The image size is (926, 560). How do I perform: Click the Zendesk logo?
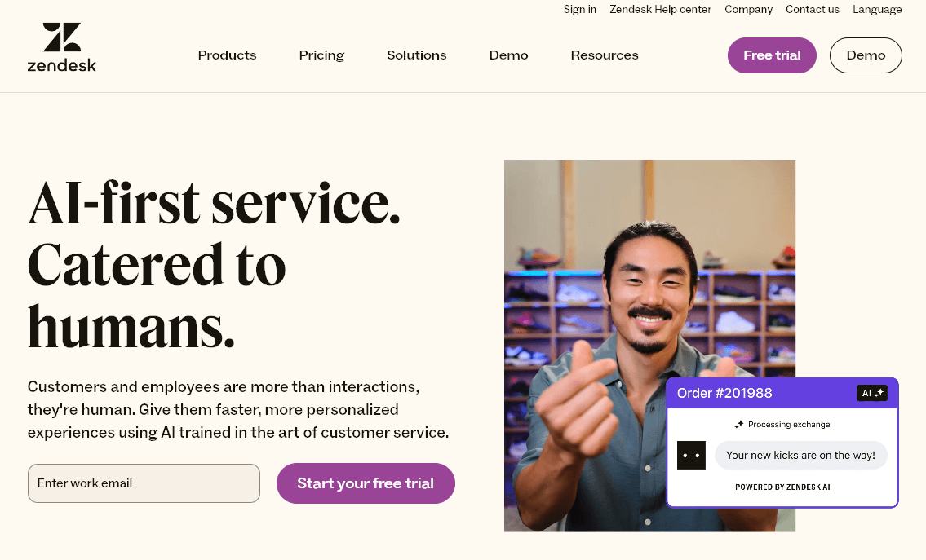pos(61,46)
